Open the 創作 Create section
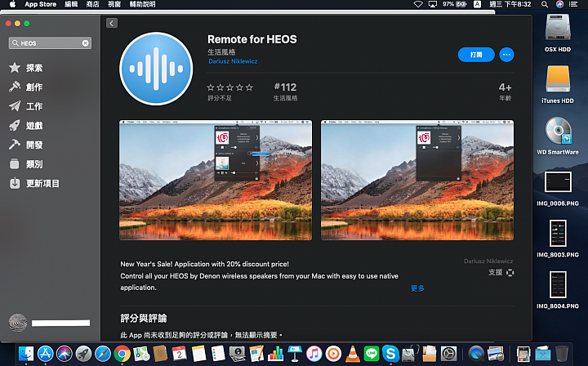This screenshot has height=366, width=588. point(26,87)
